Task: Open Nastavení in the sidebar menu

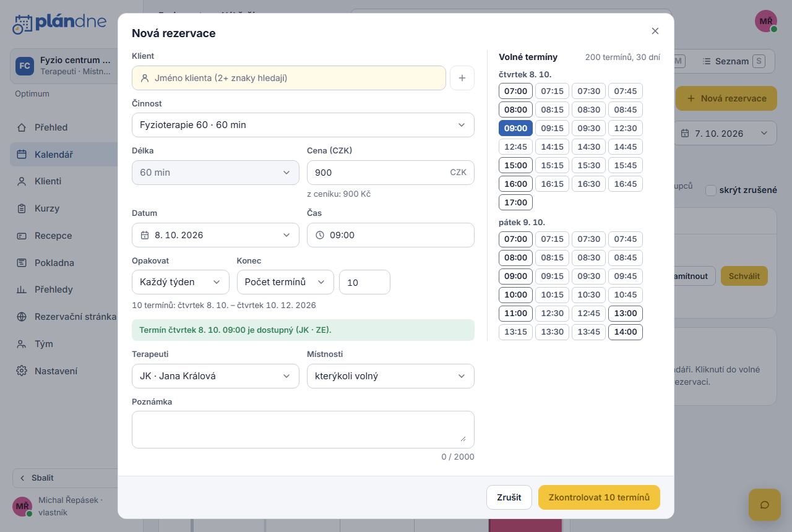Action: pos(64,371)
